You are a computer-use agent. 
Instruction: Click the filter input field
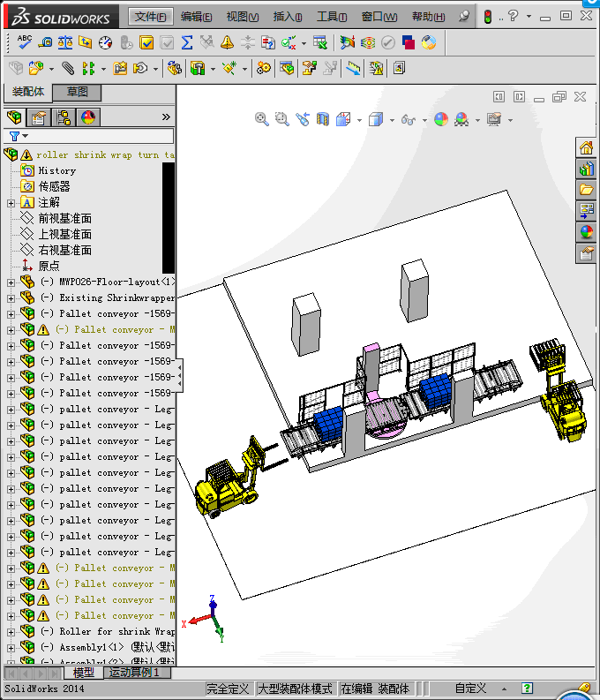pos(101,136)
